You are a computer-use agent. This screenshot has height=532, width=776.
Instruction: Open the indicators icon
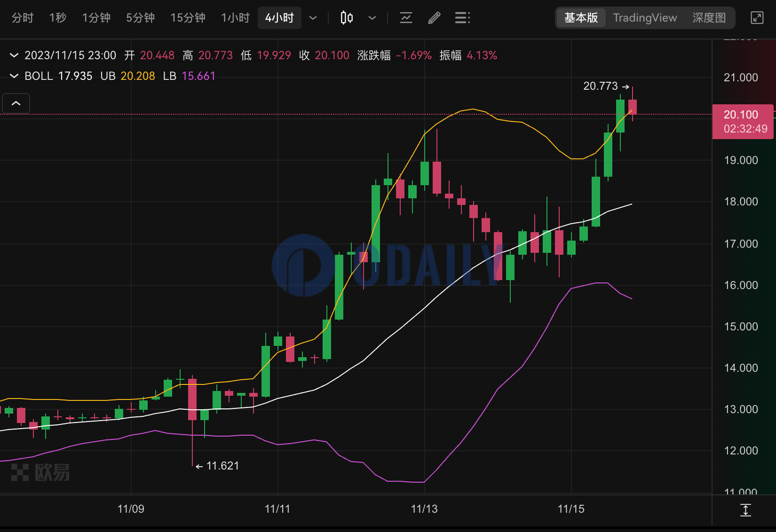(x=406, y=18)
